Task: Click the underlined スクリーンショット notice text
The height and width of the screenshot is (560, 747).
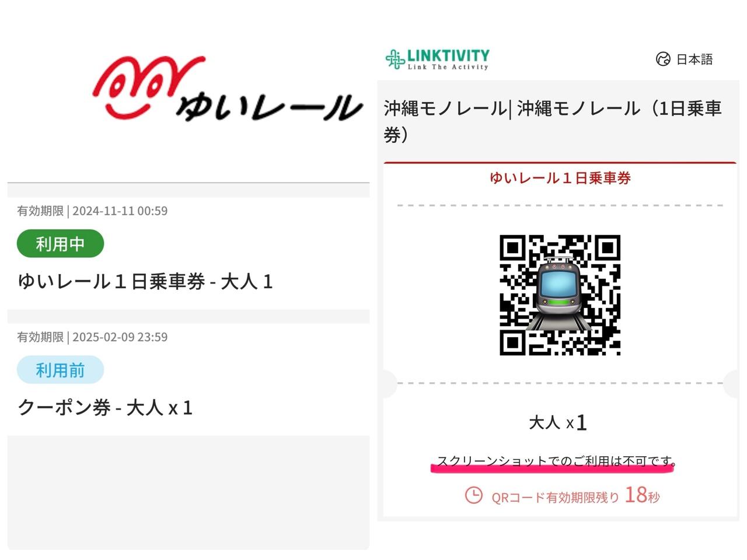Action: coord(555,461)
